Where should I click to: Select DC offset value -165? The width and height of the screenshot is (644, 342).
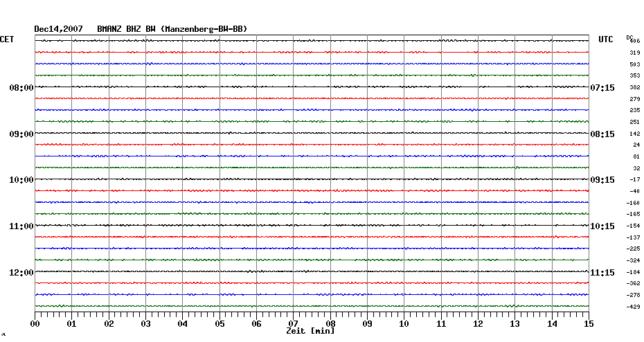[634, 215]
